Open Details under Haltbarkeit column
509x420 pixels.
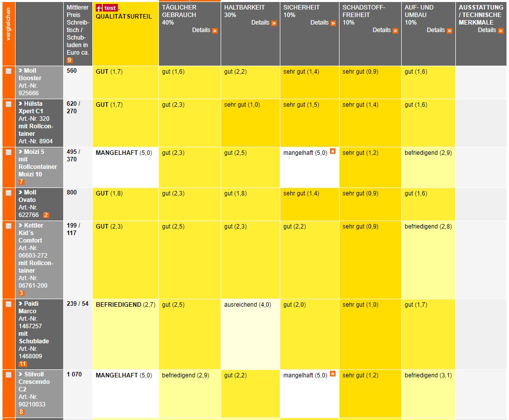260,23
